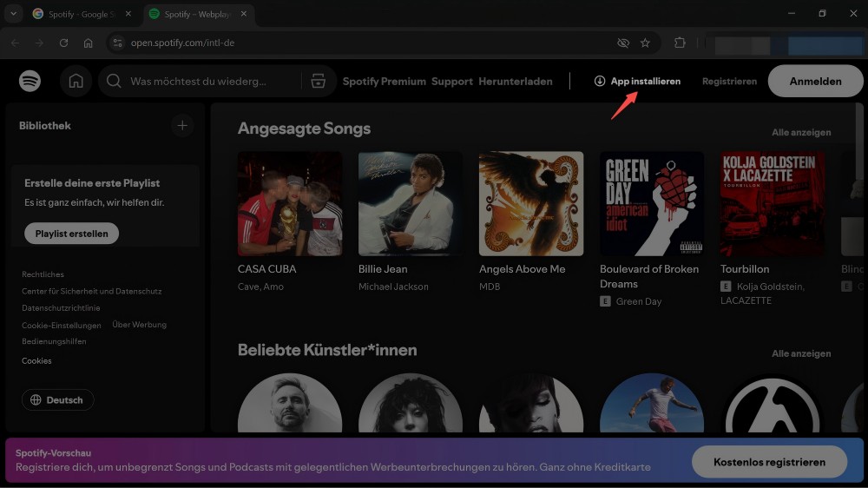Reload the page in browser toolbar

coord(63,43)
